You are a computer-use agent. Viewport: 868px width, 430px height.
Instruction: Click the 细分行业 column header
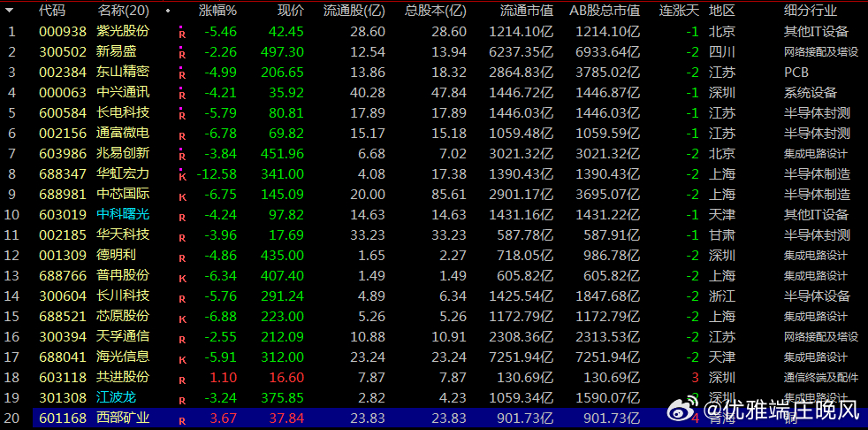[811, 10]
